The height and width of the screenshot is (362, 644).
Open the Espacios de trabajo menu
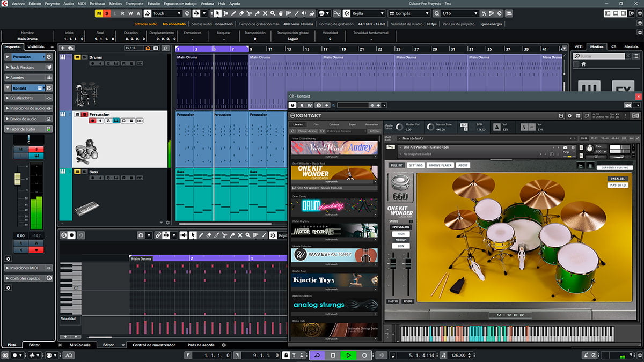pyautogui.click(x=179, y=3)
